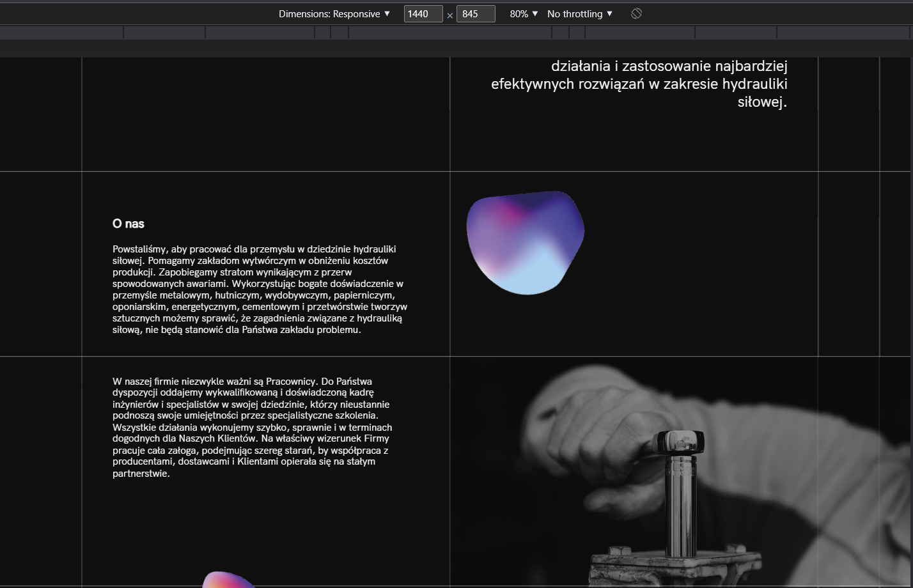Click the viewport width field showing 1440

click(423, 13)
